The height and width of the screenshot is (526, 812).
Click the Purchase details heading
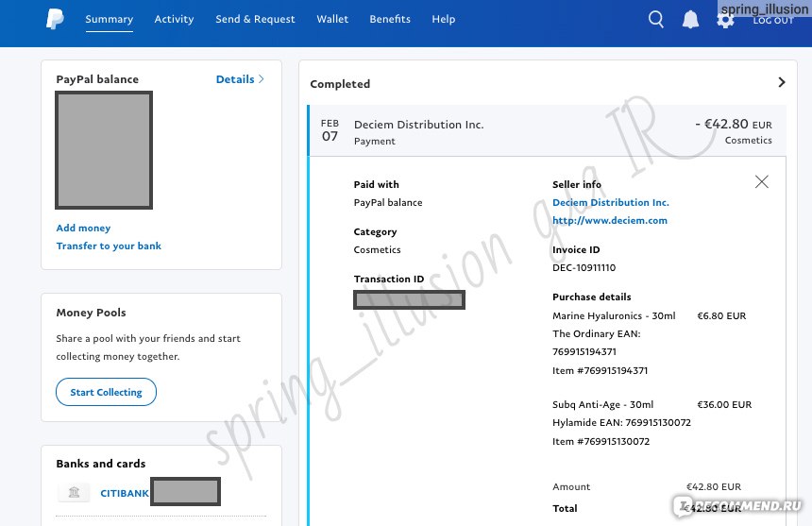[x=591, y=297]
